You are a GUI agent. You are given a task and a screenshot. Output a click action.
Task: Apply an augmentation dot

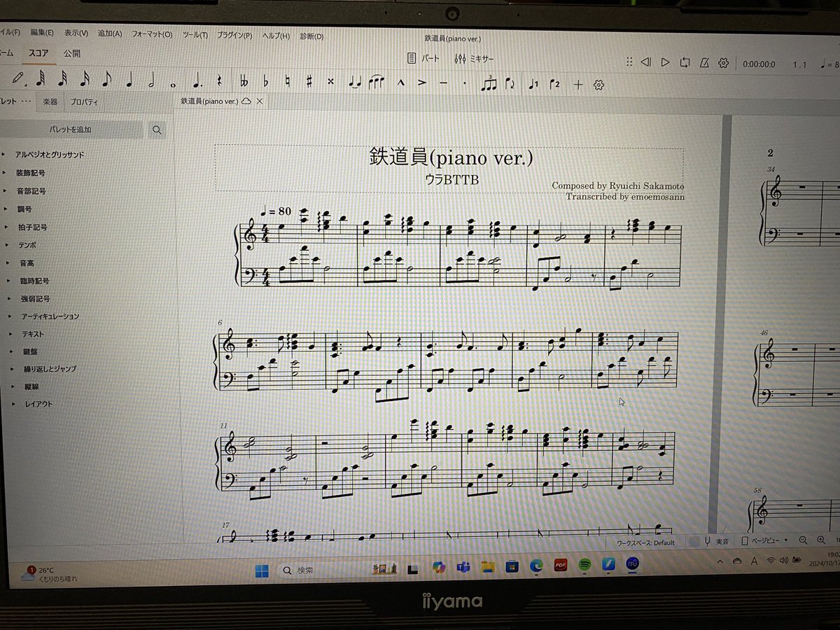tap(196, 83)
